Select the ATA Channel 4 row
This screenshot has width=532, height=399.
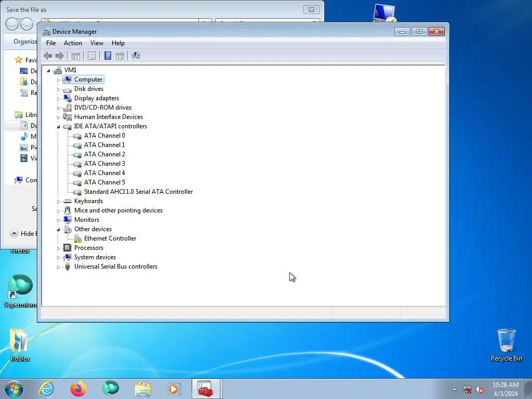pyautogui.click(x=104, y=173)
